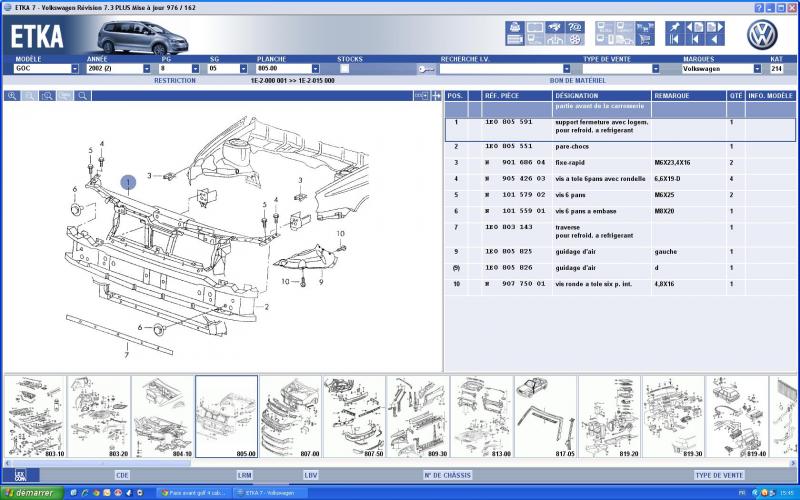The image size is (800, 500).
Task: Click the BON DE MATÉRIEL label
Action: [578, 81]
